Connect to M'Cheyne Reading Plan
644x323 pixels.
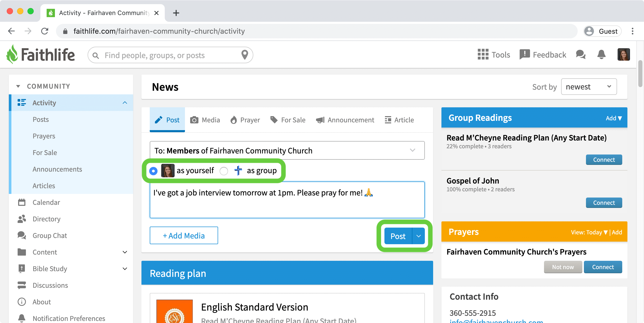click(x=604, y=160)
